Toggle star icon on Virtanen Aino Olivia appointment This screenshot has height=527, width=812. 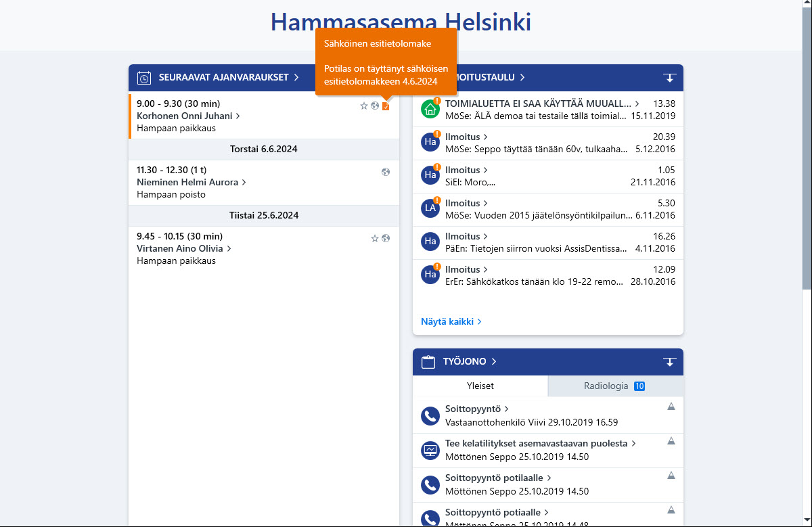point(375,238)
